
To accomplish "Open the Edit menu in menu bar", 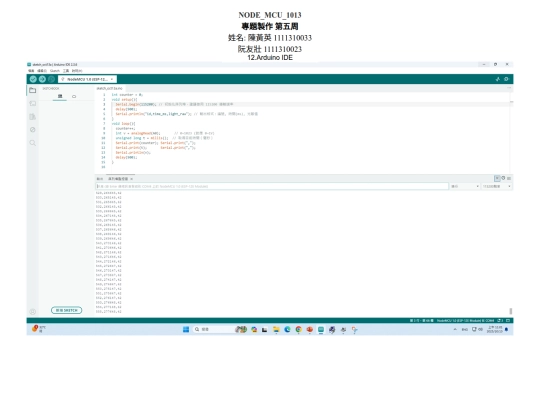I will point(42,71).
